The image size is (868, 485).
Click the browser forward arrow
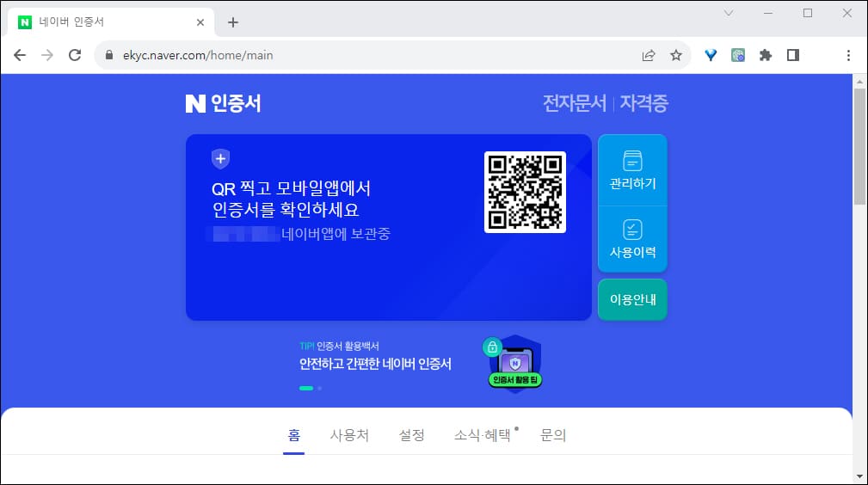(47, 55)
